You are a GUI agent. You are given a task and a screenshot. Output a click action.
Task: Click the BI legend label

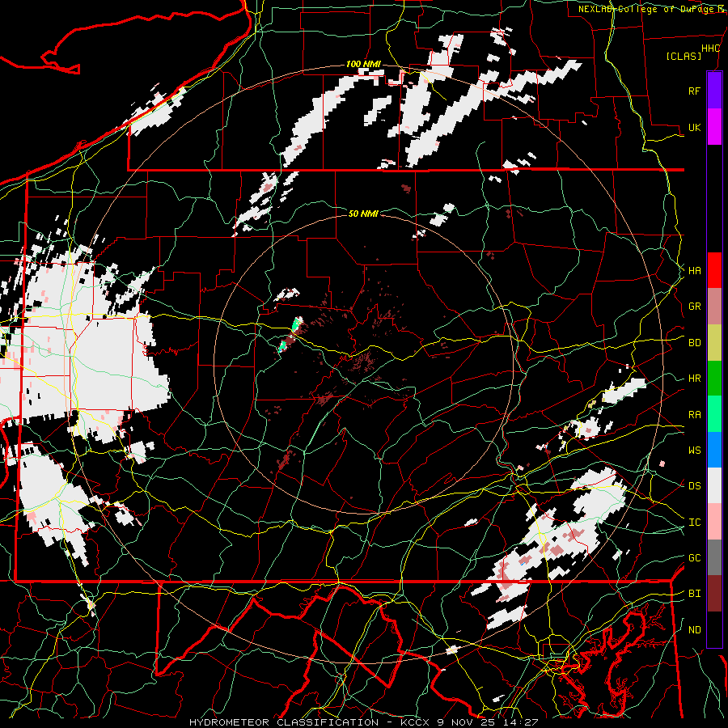pos(695,594)
